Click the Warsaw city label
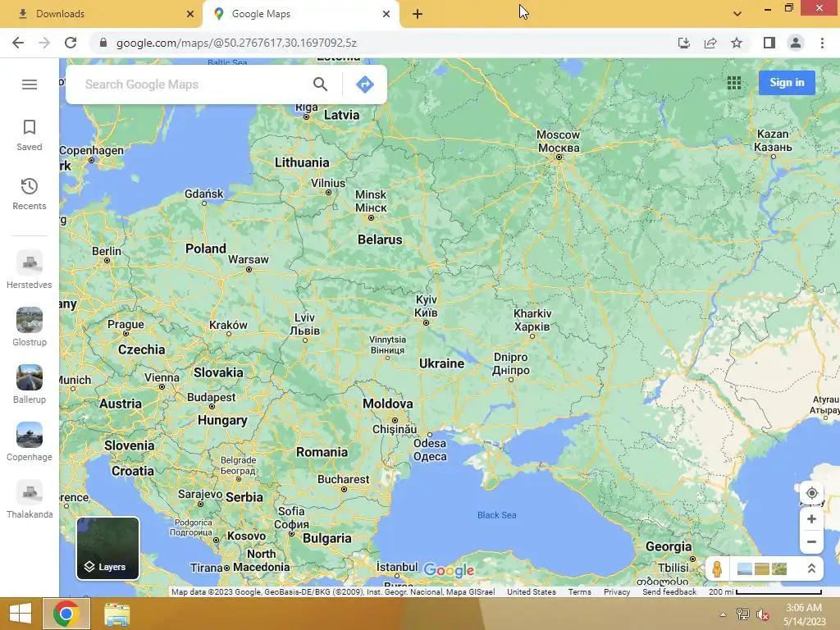Screen dimensions: 840x630 click(248, 259)
